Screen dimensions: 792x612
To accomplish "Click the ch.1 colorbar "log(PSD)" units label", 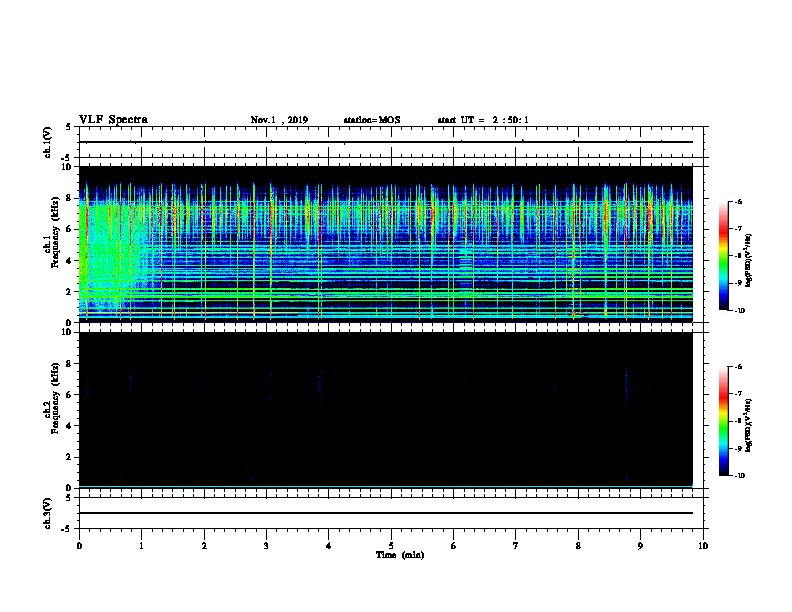I will click(x=749, y=260).
